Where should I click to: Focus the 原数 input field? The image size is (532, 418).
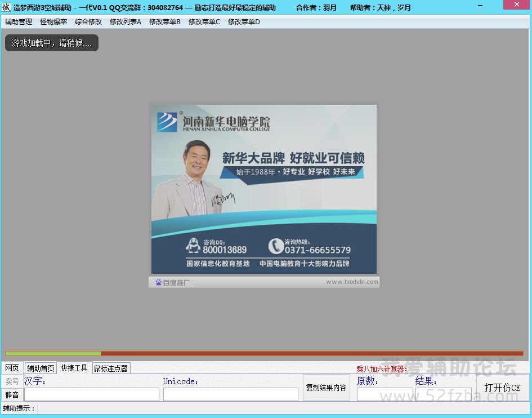[x=385, y=394]
